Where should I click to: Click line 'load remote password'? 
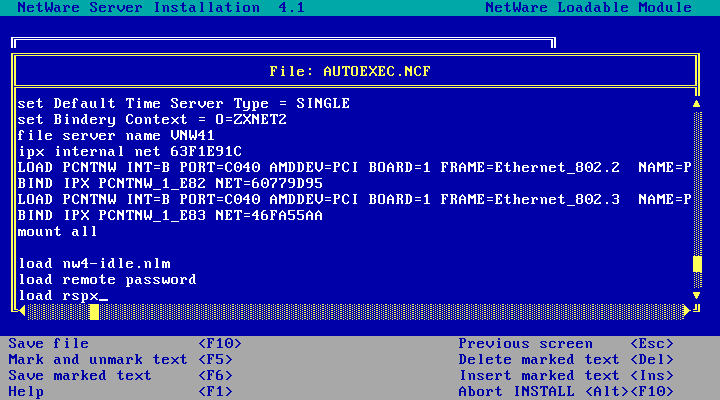[107, 280]
